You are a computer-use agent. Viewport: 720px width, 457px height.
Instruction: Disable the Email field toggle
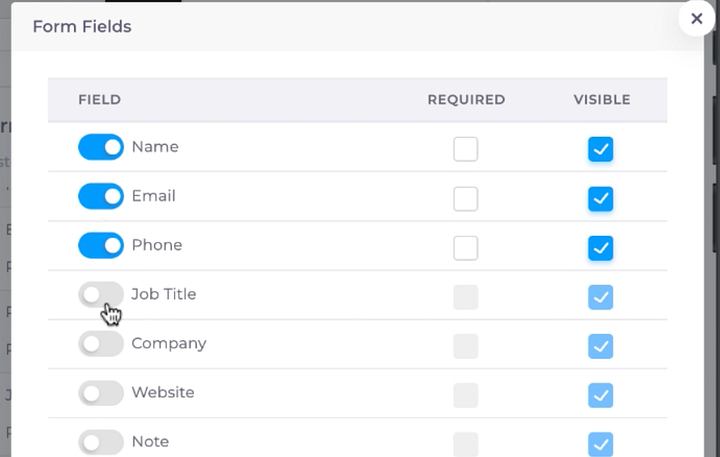(x=101, y=196)
